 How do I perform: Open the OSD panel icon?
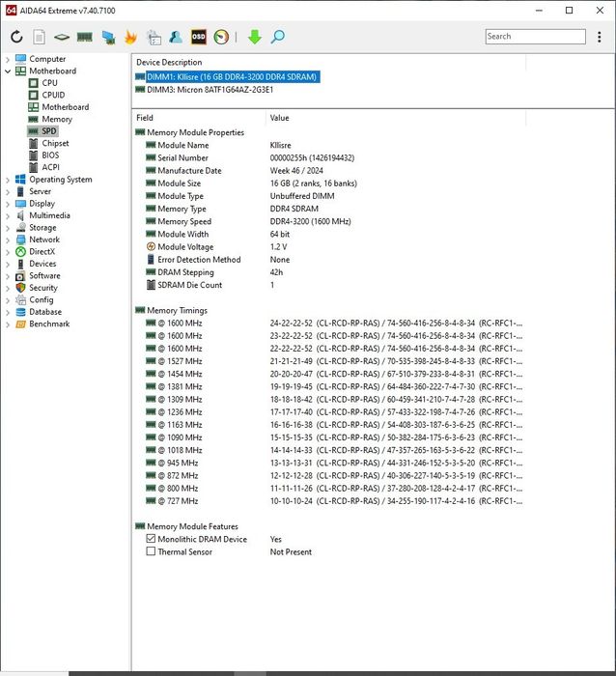(198, 37)
